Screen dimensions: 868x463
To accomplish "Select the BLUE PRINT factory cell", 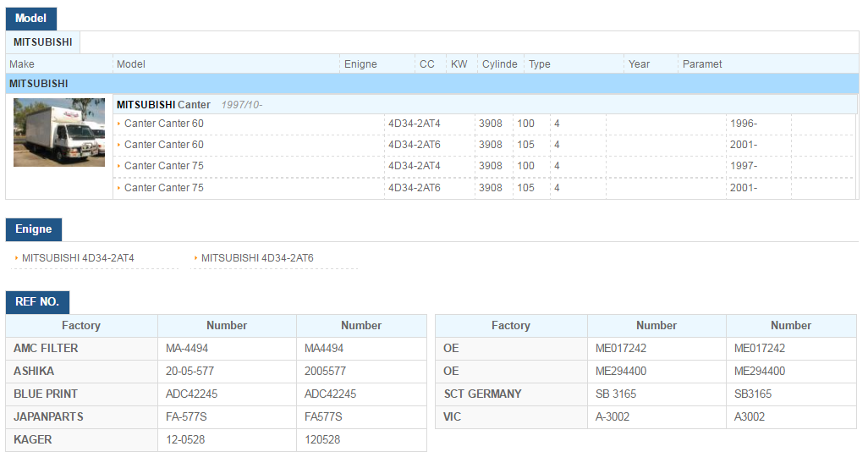I will (82, 394).
